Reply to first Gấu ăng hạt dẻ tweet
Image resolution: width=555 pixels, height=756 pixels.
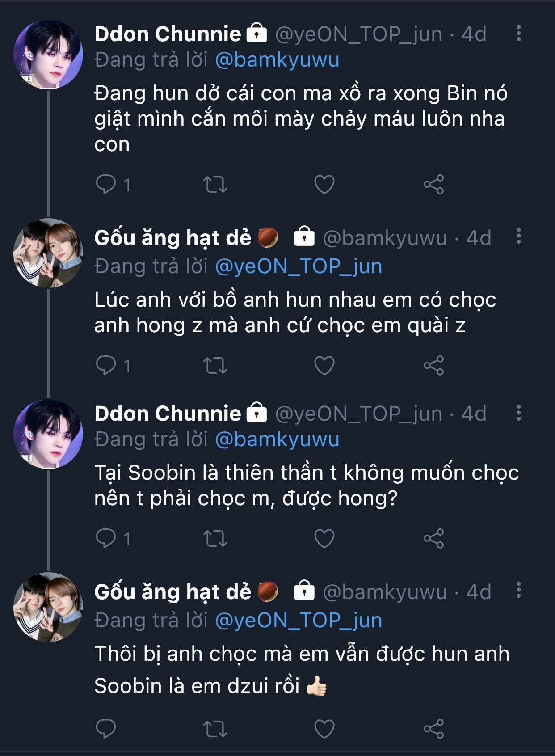(106, 365)
